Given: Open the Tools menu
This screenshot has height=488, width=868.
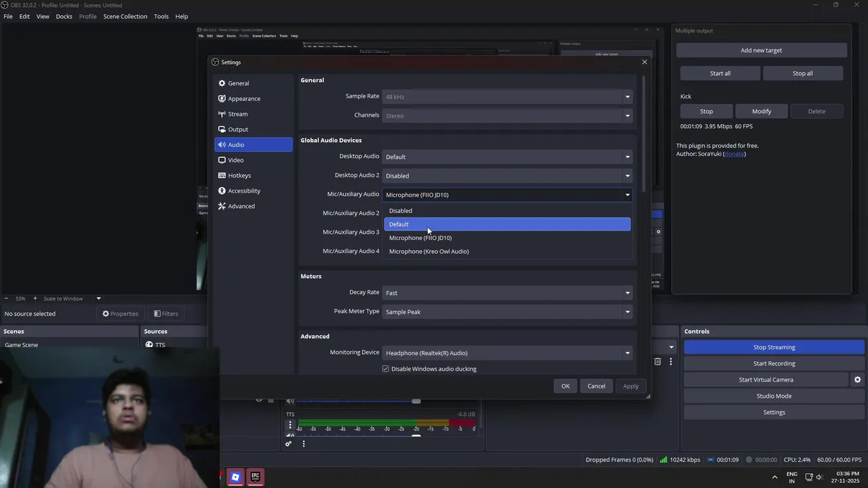Looking at the screenshot, I should coord(161,16).
